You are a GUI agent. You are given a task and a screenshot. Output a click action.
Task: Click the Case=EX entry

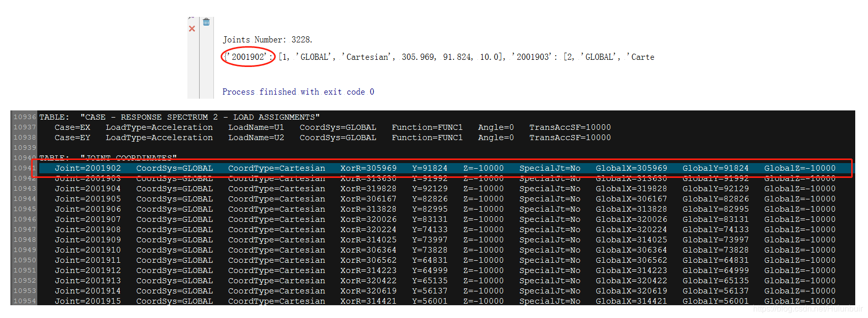[73, 127]
